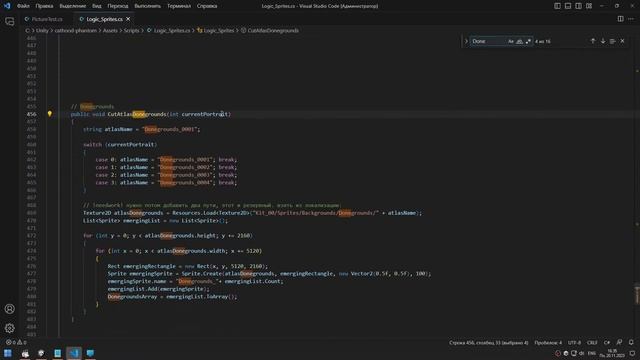Go to next match arrow
The height and width of the screenshot is (360, 640).
[603, 41]
